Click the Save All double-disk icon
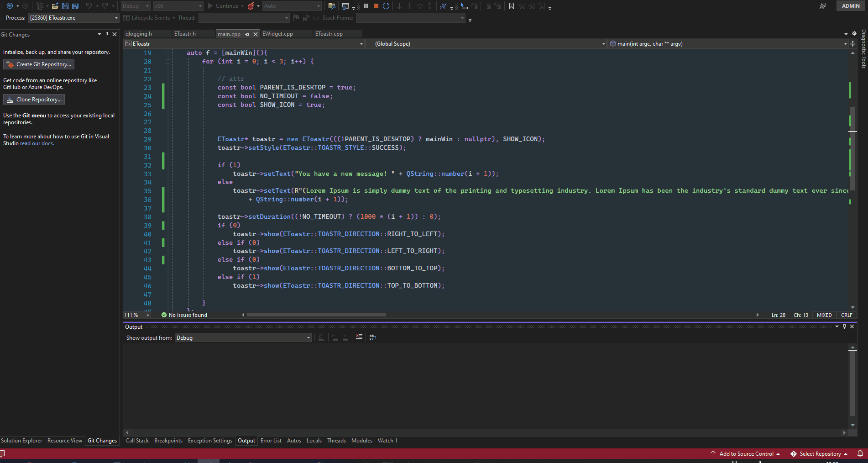 [75, 6]
